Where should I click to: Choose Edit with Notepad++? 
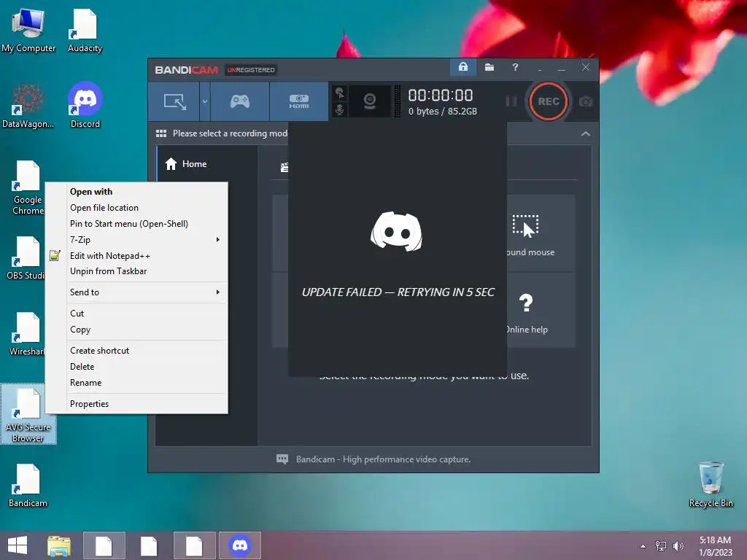(x=136, y=256)
